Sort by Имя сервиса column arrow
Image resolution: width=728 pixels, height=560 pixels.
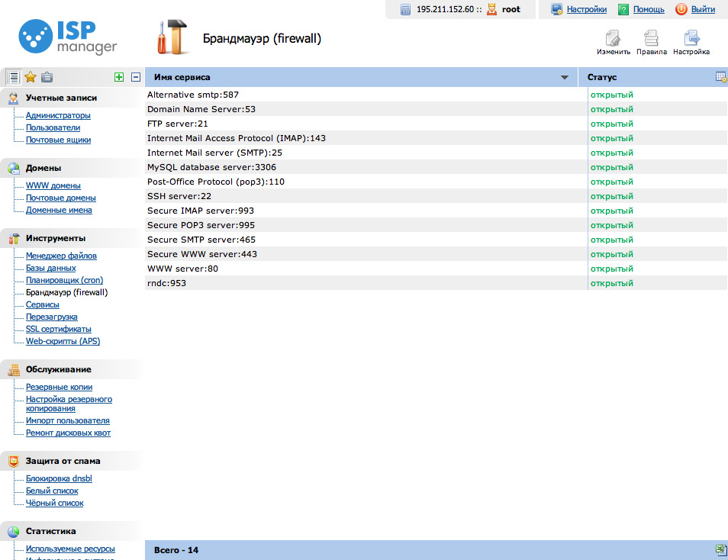click(x=565, y=78)
